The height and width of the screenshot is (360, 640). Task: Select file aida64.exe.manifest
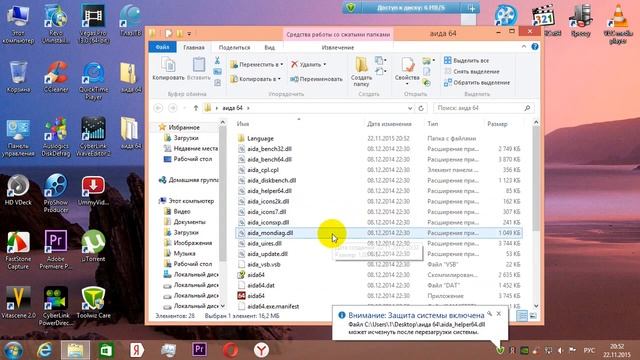pyautogui.click(x=273, y=306)
